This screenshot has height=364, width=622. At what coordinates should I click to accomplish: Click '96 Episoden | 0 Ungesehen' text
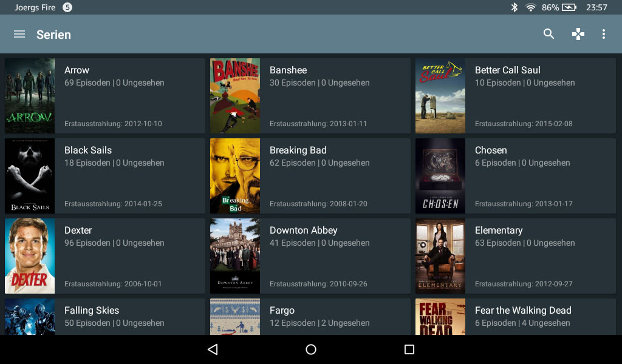point(114,243)
